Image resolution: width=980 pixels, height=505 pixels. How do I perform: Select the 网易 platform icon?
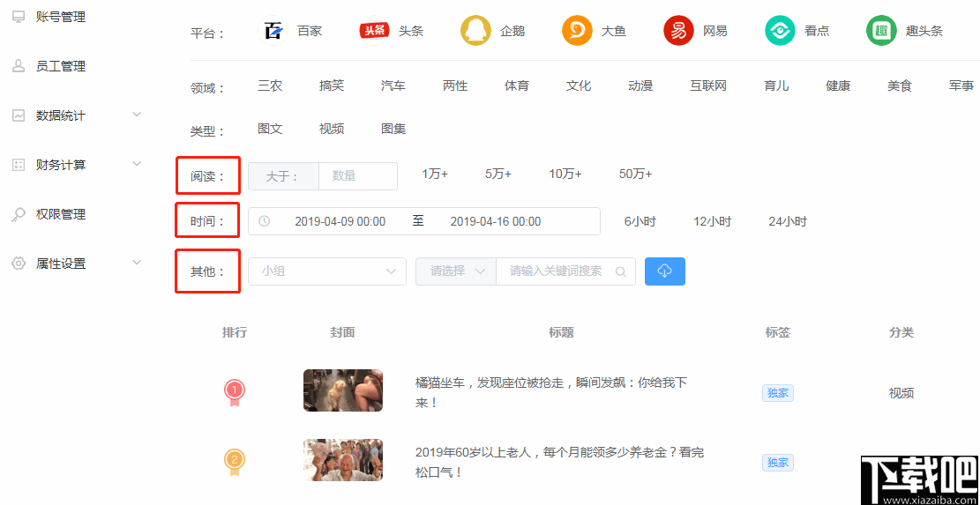[678, 31]
